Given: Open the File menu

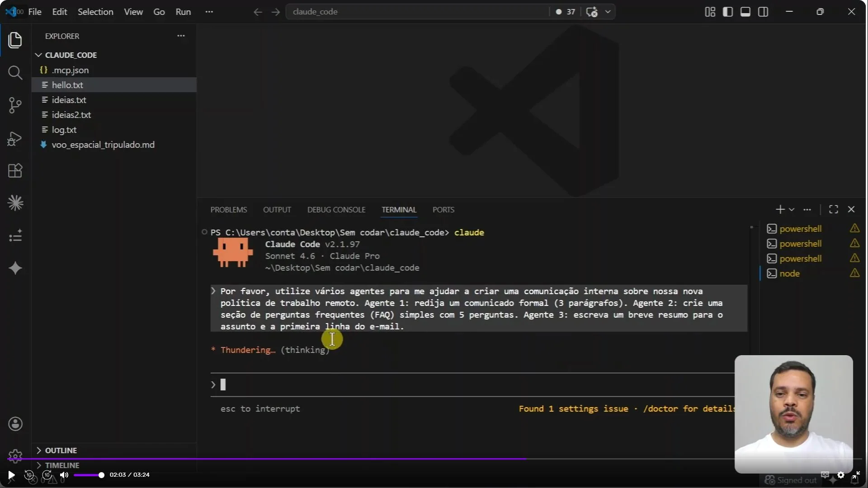Looking at the screenshot, I should [x=35, y=12].
